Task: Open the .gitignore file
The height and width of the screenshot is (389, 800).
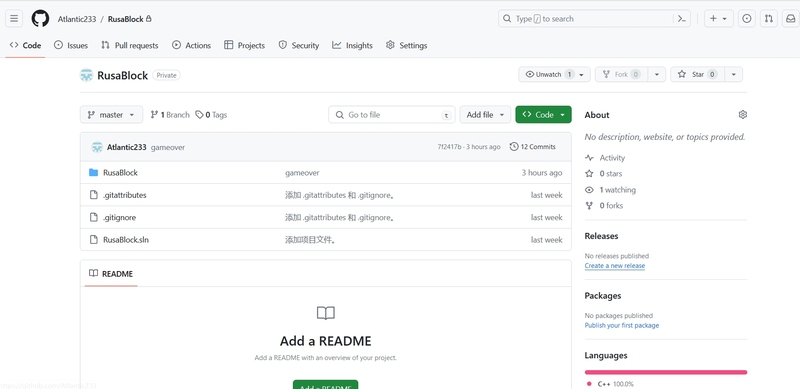Action: pyautogui.click(x=119, y=217)
